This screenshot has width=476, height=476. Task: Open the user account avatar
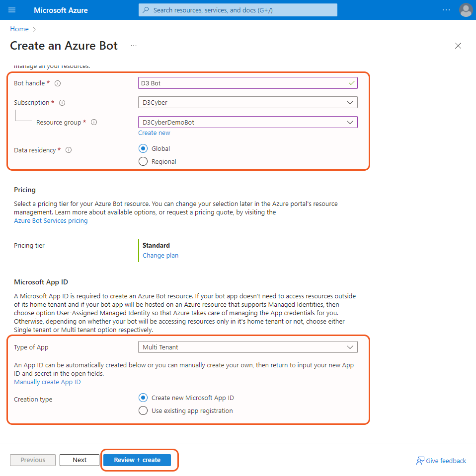466,10
